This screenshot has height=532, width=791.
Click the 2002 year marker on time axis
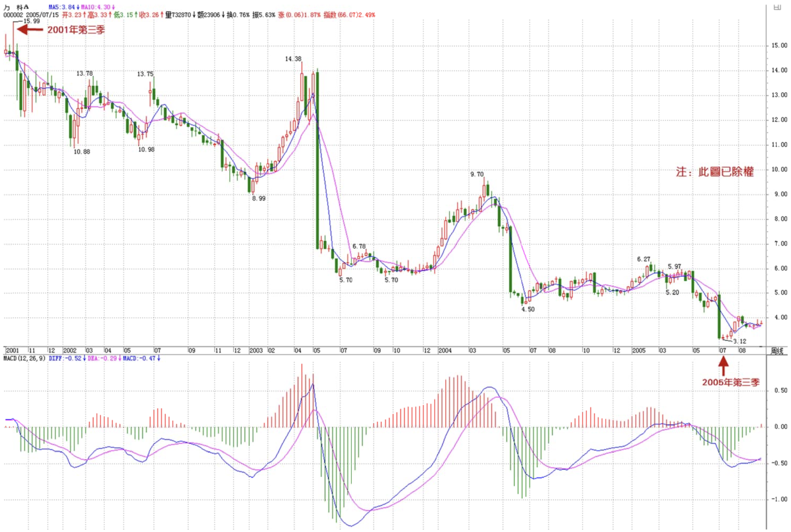coord(70,350)
